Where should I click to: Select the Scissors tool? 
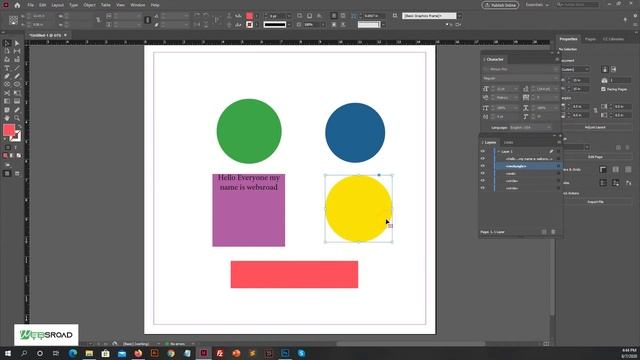click(x=7, y=93)
